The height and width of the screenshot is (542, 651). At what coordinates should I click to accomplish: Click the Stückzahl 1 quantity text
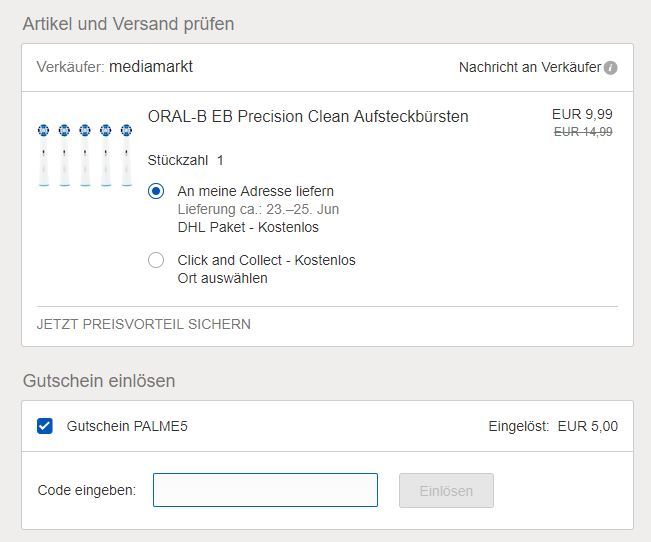186,160
